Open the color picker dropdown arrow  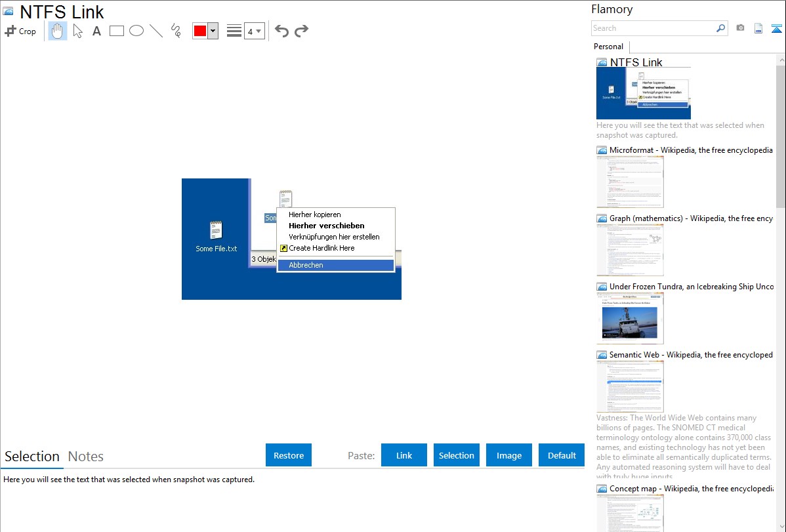point(213,31)
